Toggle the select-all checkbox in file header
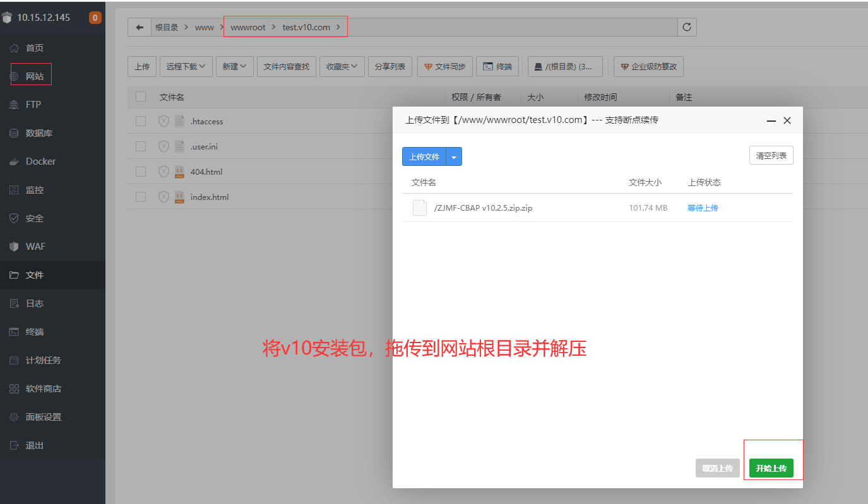 point(141,97)
